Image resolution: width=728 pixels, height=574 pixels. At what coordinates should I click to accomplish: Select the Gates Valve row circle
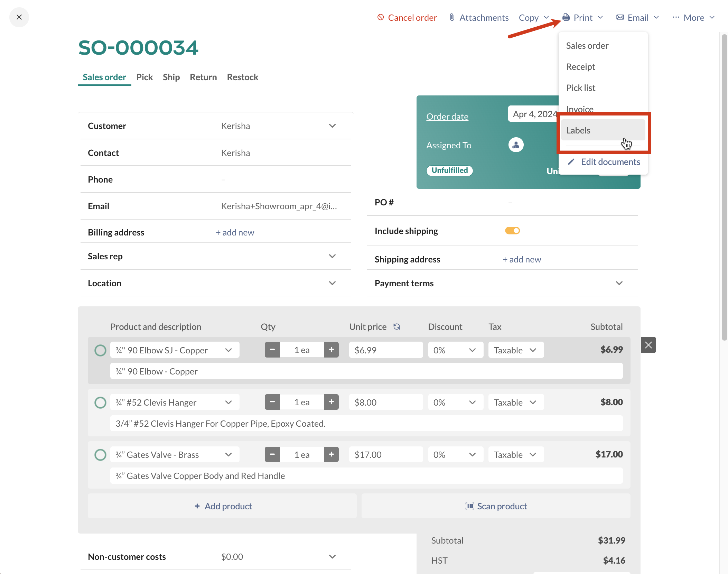(100, 454)
